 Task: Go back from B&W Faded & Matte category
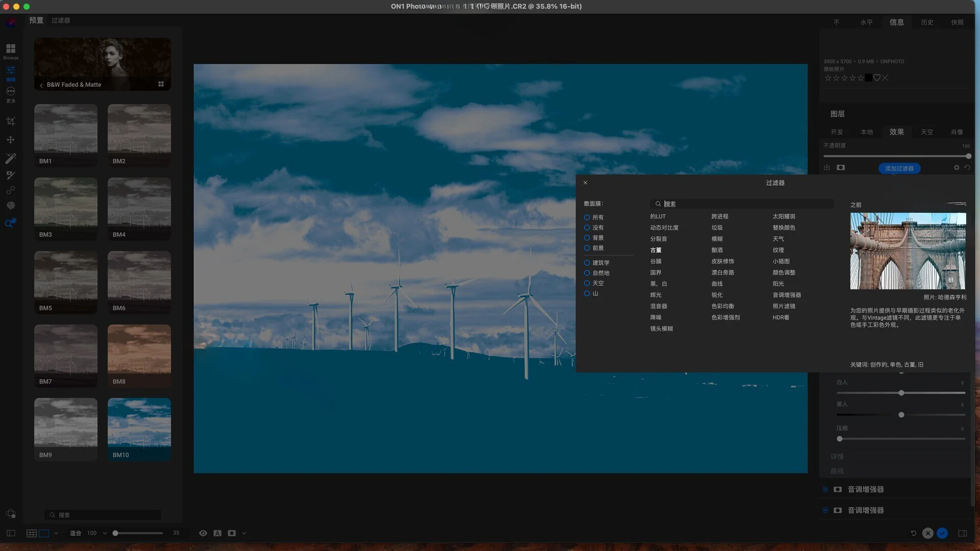[x=41, y=85]
